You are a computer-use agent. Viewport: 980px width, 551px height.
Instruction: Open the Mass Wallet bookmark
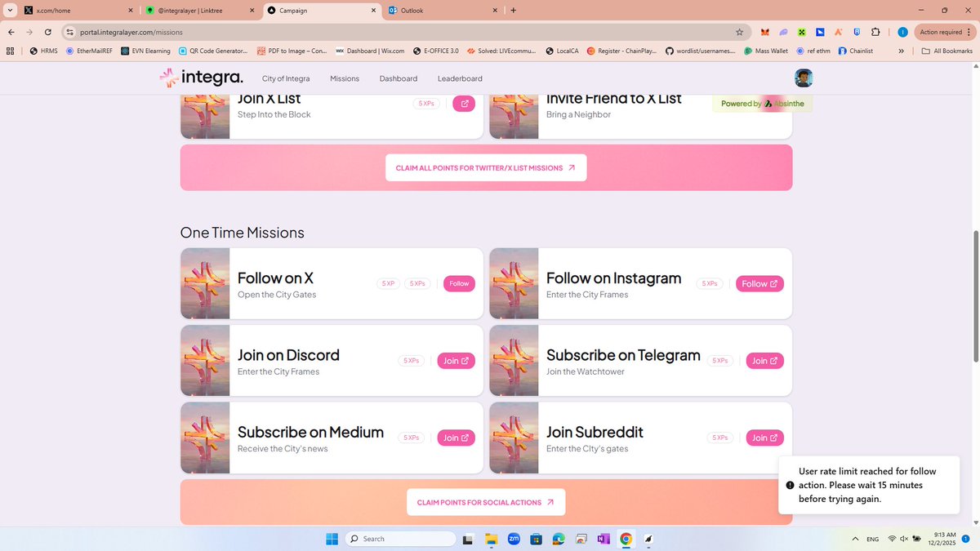[765, 51]
